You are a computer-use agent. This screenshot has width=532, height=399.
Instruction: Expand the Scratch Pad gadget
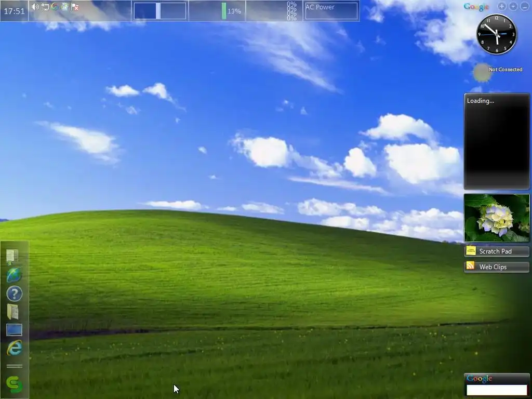tap(496, 251)
